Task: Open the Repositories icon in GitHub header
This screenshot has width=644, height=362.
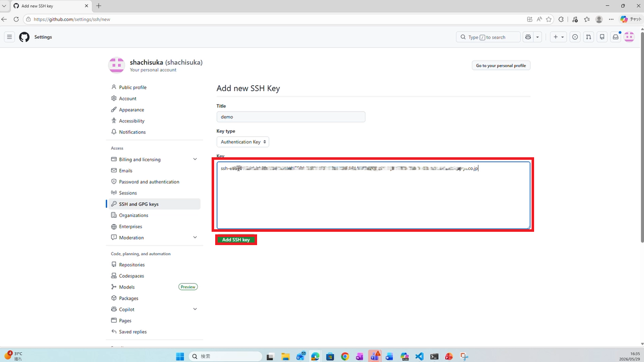Action: pos(602,37)
